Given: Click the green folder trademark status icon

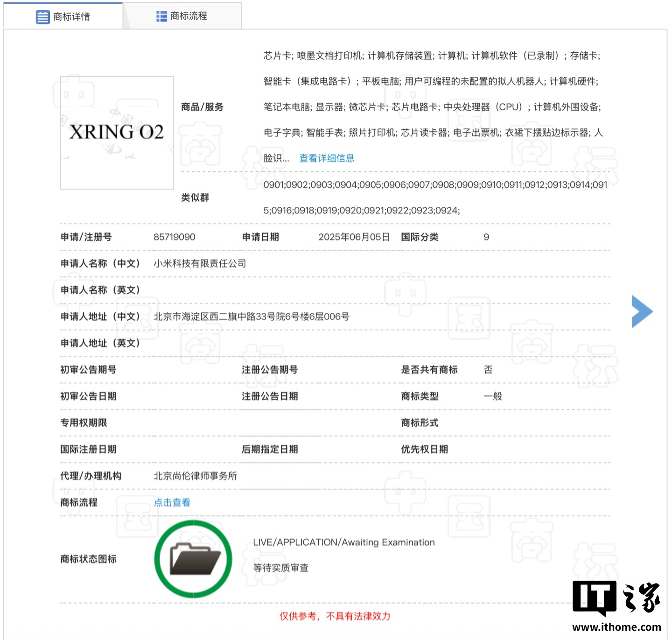Looking at the screenshot, I should pos(193,559).
